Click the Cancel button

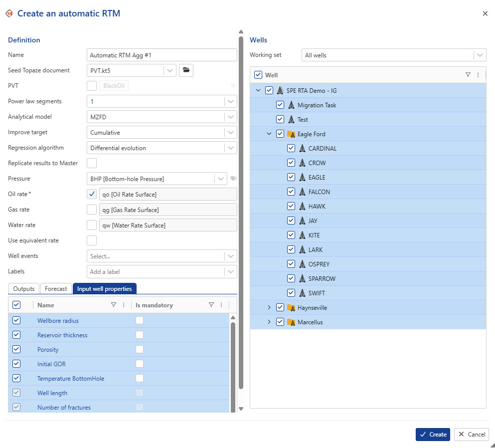click(x=471, y=435)
